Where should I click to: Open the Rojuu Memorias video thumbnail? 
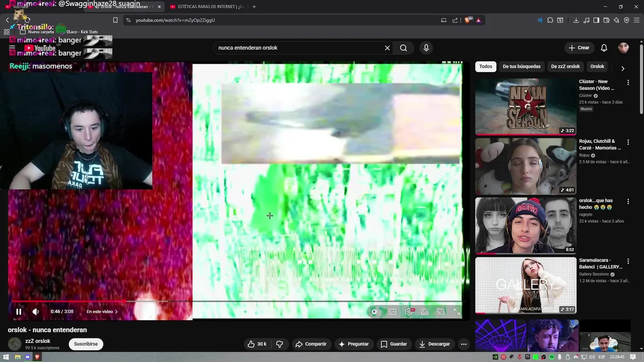click(x=526, y=166)
